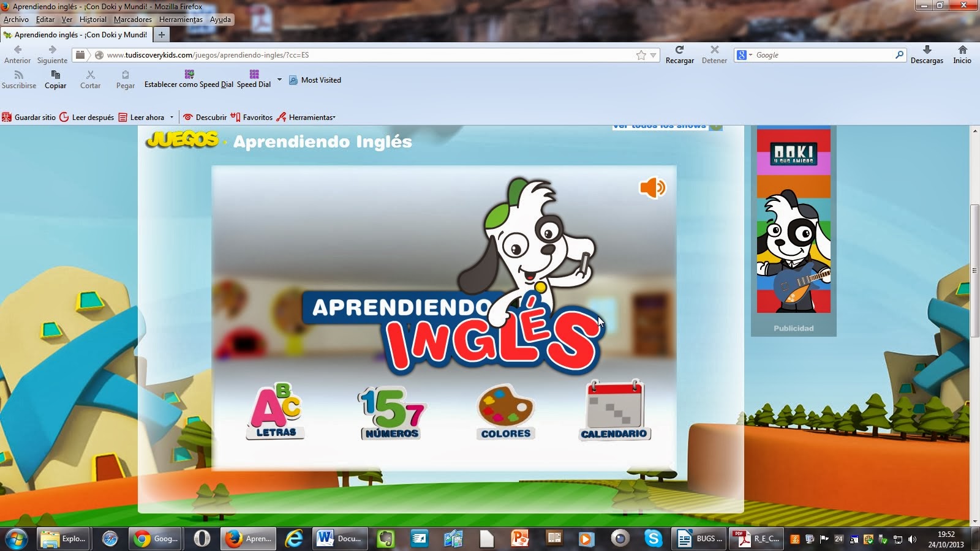Click the Doki y sus amigos ad banner
Image resolution: width=980 pixels, height=551 pixels.
tap(793, 220)
